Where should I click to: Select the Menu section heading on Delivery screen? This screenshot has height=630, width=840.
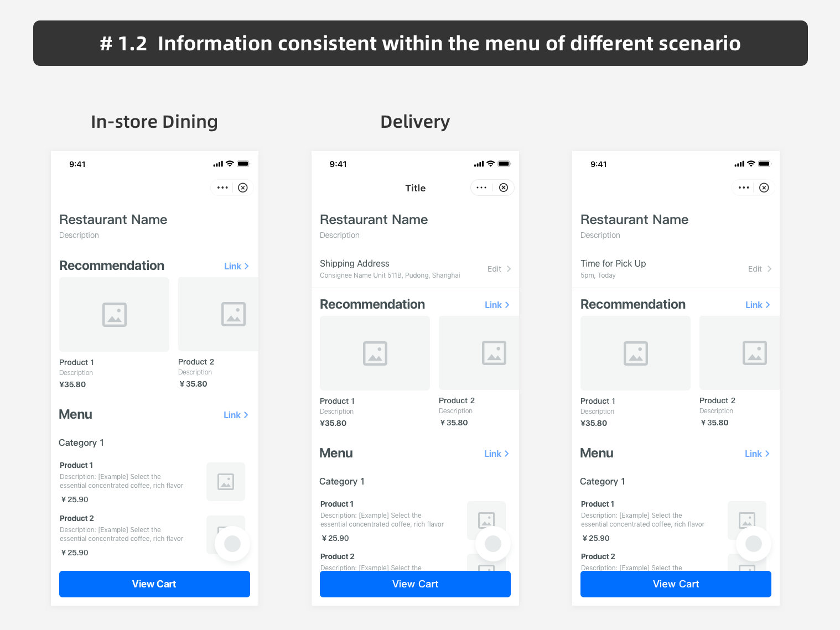coord(336,453)
